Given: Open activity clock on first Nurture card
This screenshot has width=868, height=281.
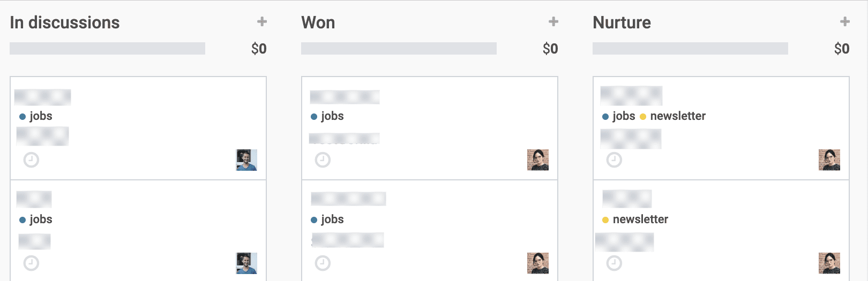Looking at the screenshot, I should (x=614, y=160).
